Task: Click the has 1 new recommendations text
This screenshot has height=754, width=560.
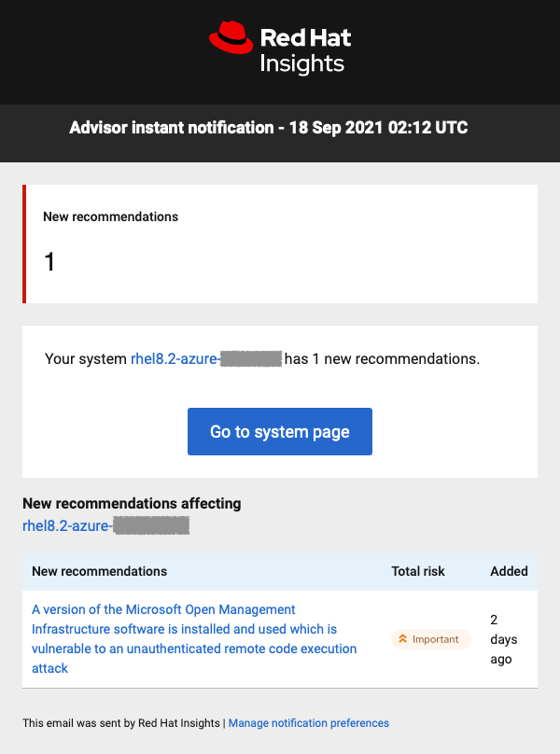Action: pos(382,358)
